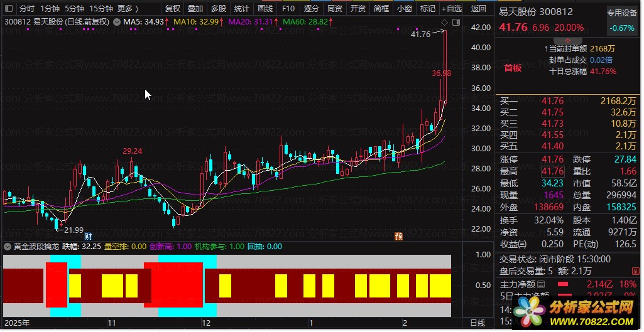644x332 pixels.
Task: Open the 小窗 mini window
Action: (x=405, y=9)
